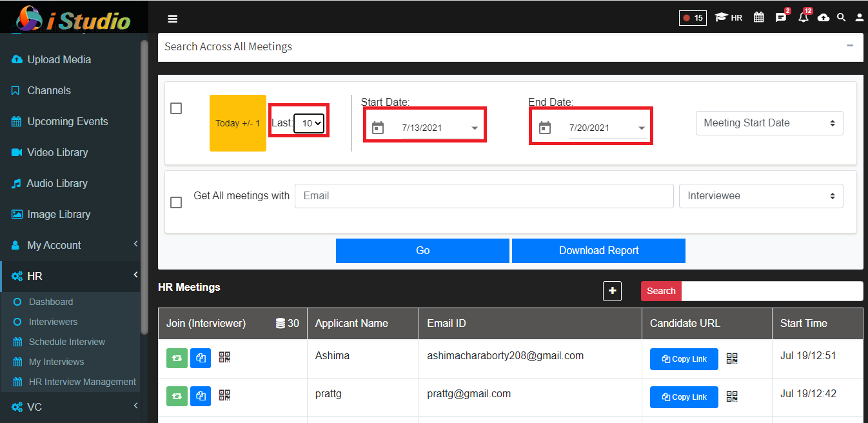Click the sidebar vertical scrollbar
Viewport: 868px width, 423px height.
144,187
